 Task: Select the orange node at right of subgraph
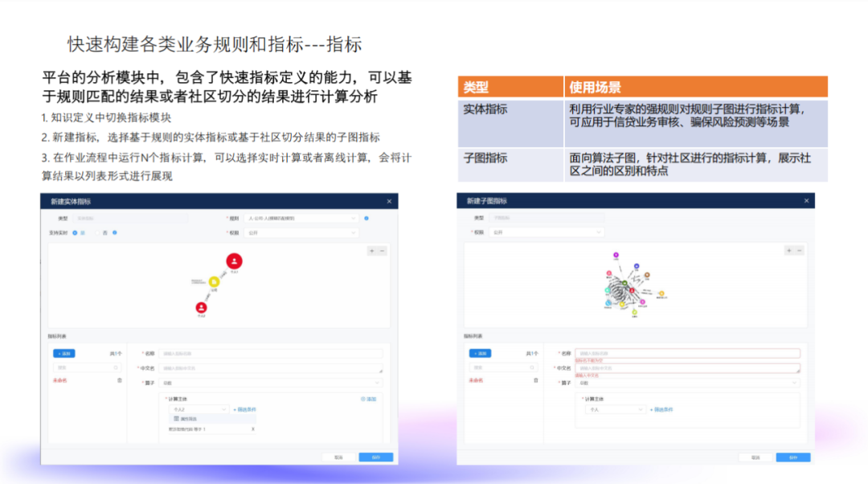[661, 293]
